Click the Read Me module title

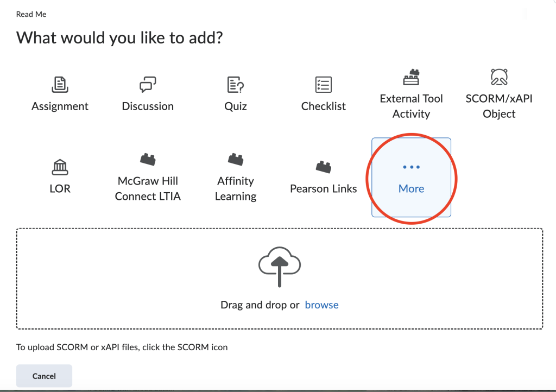click(x=31, y=14)
